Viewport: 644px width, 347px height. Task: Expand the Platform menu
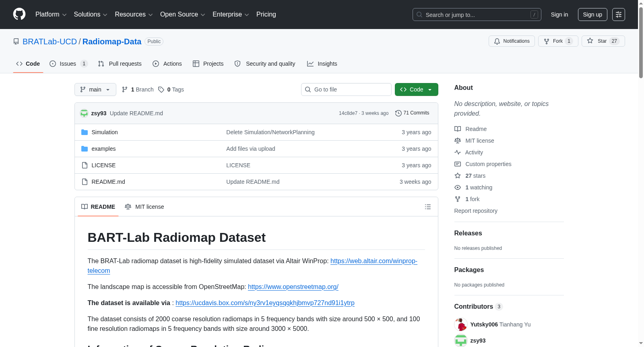tap(51, 15)
